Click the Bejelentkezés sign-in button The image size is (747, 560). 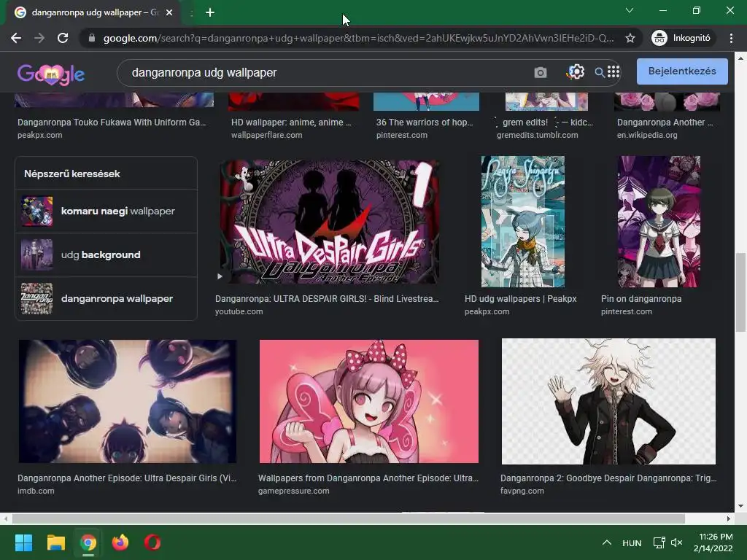pos(682,71)
